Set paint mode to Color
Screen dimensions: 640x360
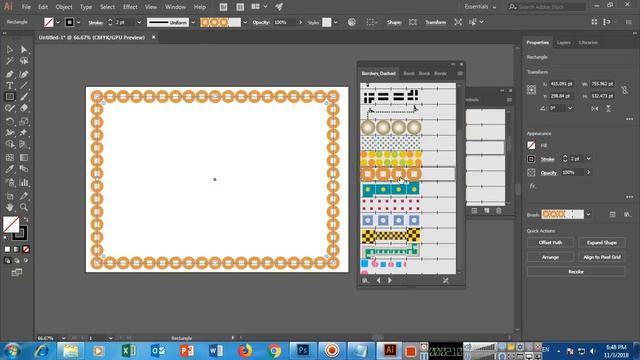pyautogui.click(x=7, y=249)
